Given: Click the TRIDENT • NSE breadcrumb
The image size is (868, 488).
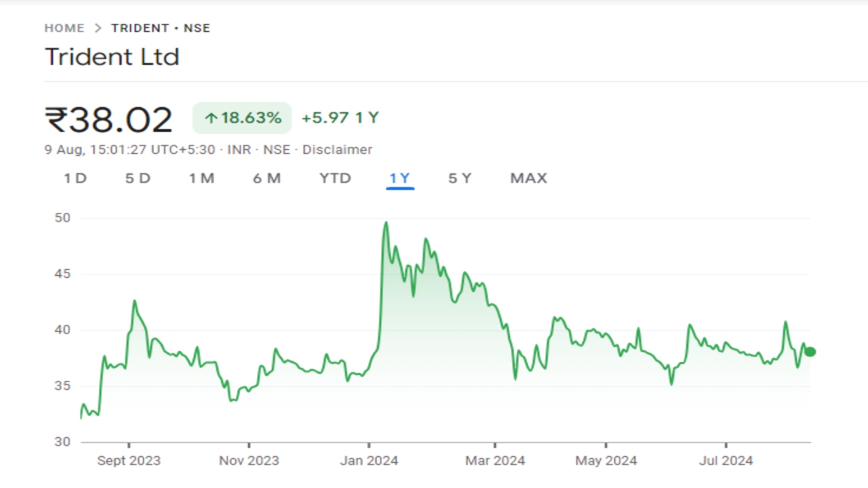Looking at the screenshot, I should pyautogui.click(x=161, y=28).
